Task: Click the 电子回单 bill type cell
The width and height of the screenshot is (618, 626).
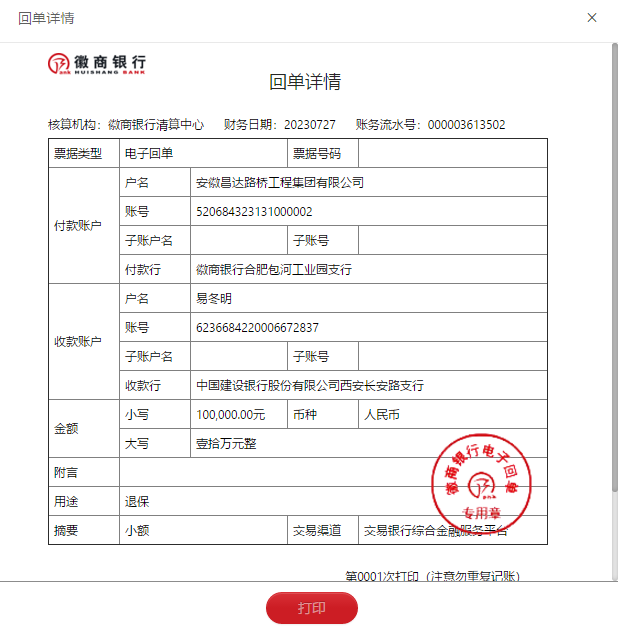Action: click(x=149, y=154)
